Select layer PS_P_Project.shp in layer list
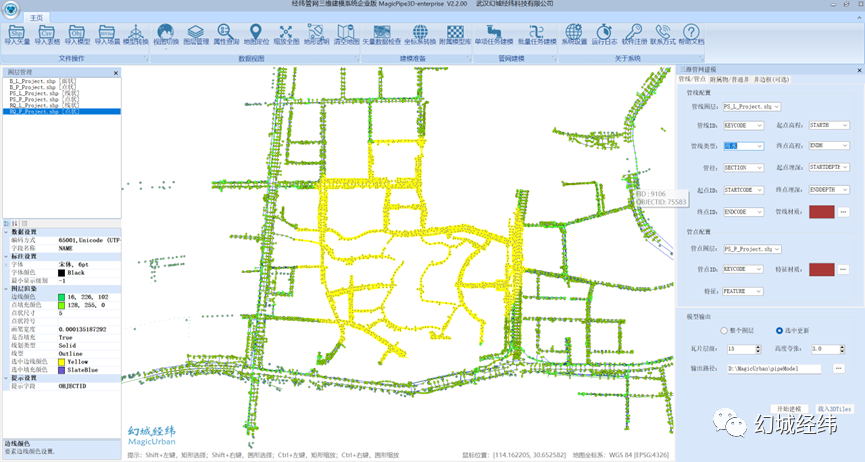 (42, 99)
